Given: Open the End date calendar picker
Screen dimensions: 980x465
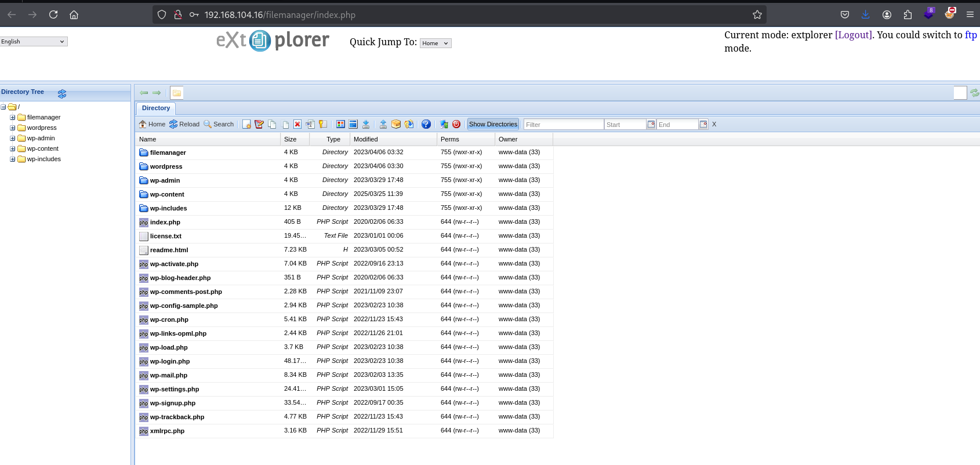Looking at the screenshot, I should point(703,124).
